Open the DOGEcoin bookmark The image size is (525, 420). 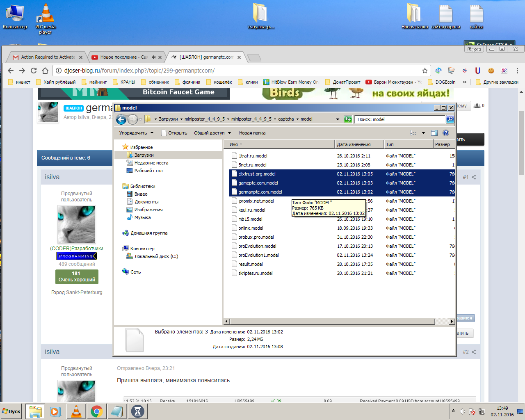point(442,82)
